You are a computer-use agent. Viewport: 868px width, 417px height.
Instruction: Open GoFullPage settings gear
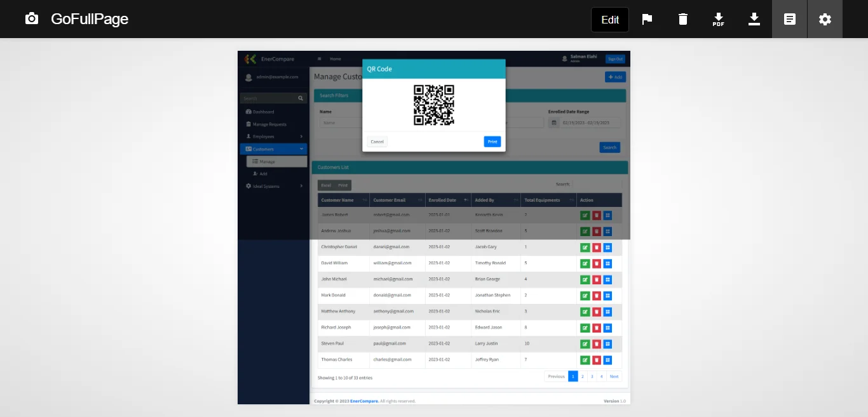[x=825, y=19]
